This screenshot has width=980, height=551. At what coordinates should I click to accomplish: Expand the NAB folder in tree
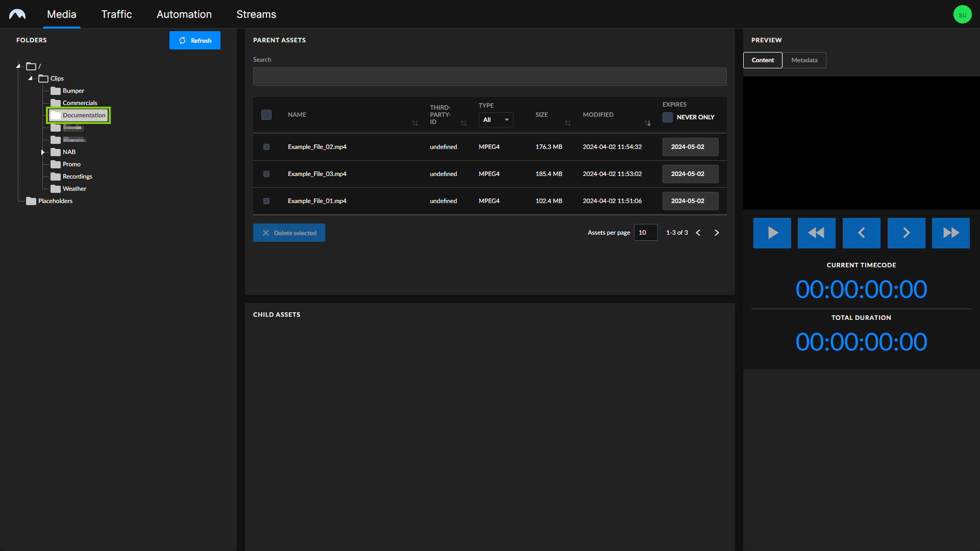[x=42, y=152]
